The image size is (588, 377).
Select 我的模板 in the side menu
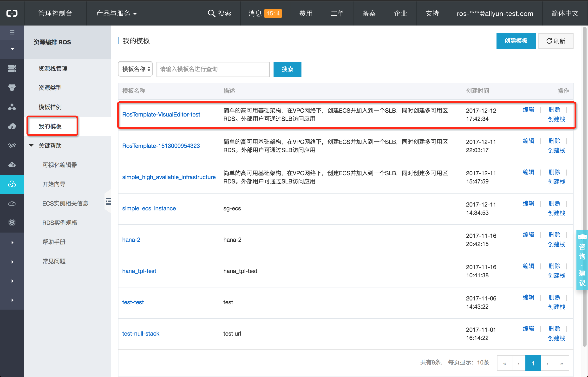coord(50,126)
